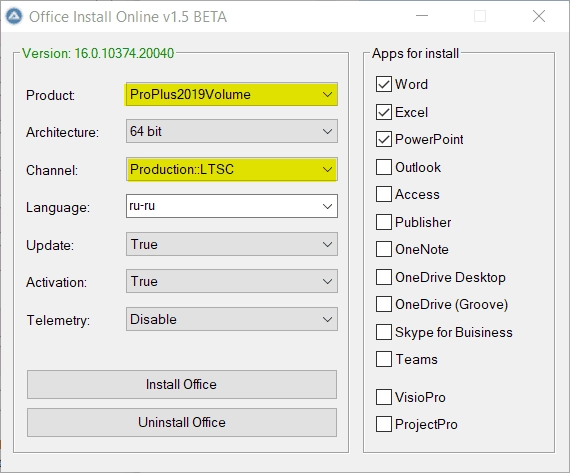Click the Channel label
The image size is (570, 473).
point(52,170)
